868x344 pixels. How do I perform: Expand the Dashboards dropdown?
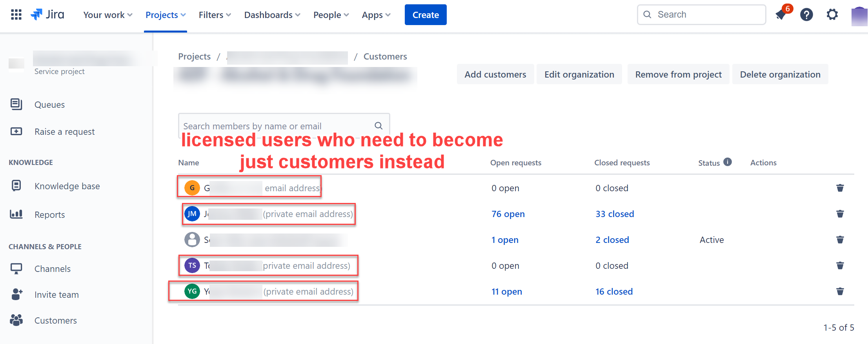tap(272, 15)
